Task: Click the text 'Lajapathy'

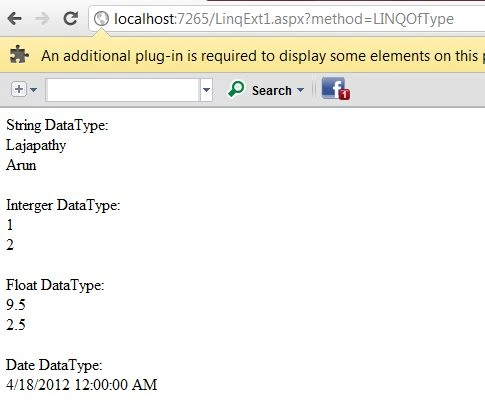Action: click(x=36, y=146)
